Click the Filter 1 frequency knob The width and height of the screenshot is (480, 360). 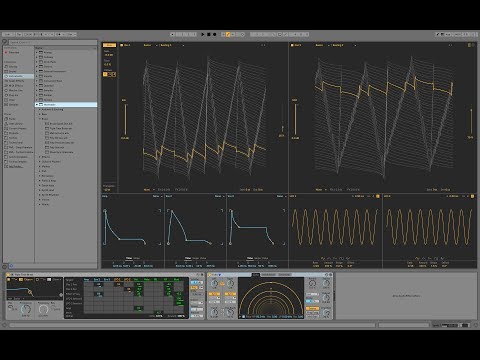(x=26, y=309)
